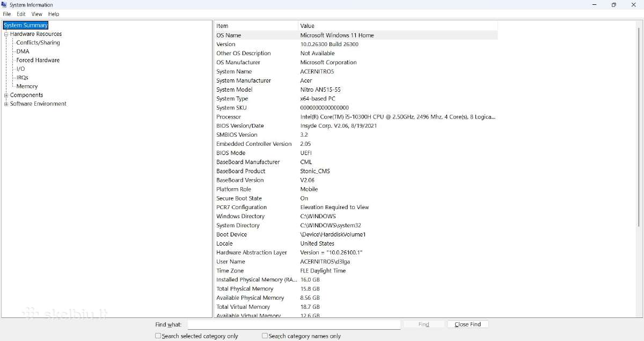
Task: Enable 'Search selected category only' checkbox
Action: point(158,336)
